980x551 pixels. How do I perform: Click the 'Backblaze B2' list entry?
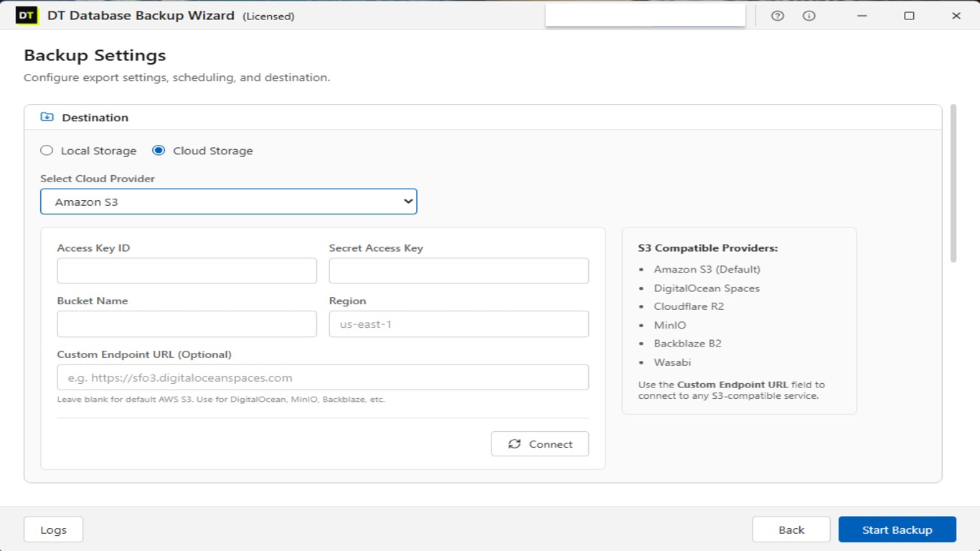pos(687,343)
